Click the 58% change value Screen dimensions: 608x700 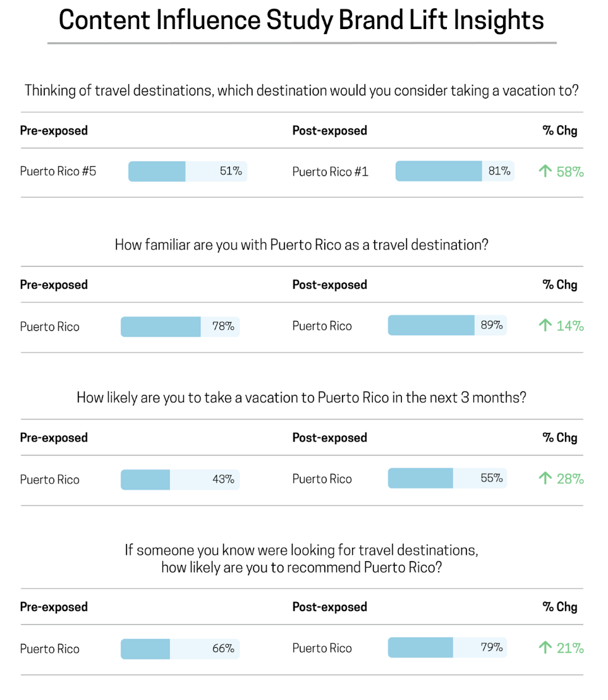coord(570,171)
